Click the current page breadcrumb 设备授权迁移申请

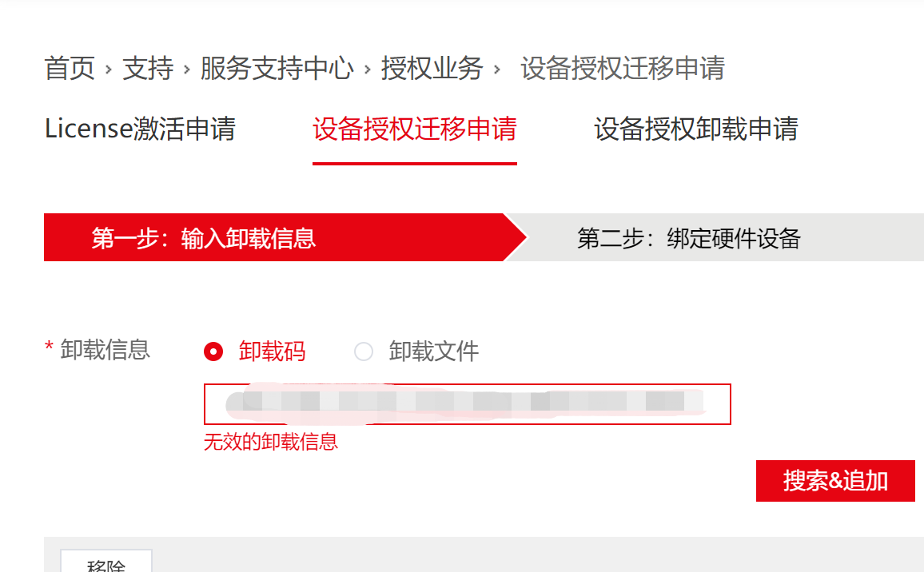pyautogui.click(x=622, y=69)
